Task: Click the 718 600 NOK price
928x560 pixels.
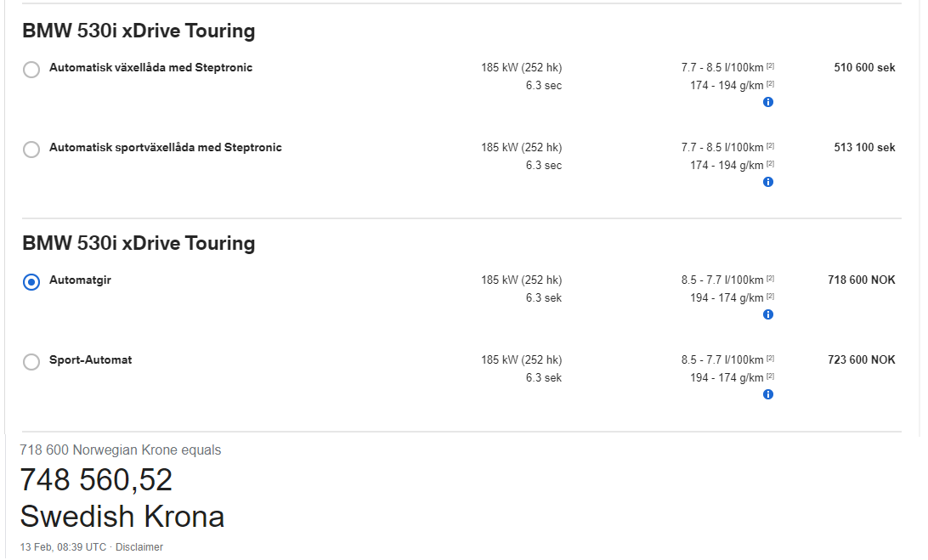Action: pos(861,280)
